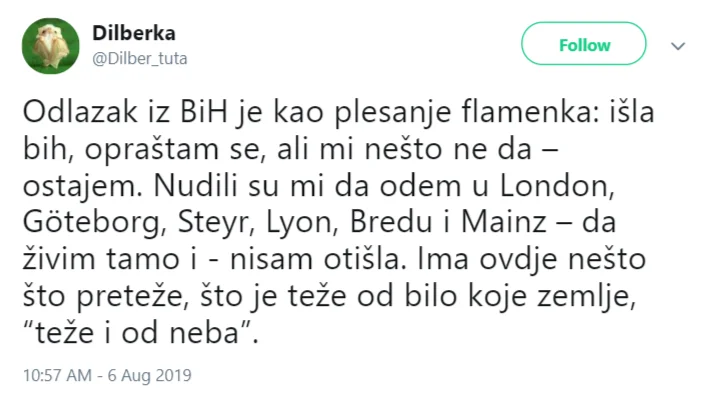This screenshot has width=703, height=396.
Task: Click the phrase nisam otišla in tweet
Action: [x=314, y=259]
